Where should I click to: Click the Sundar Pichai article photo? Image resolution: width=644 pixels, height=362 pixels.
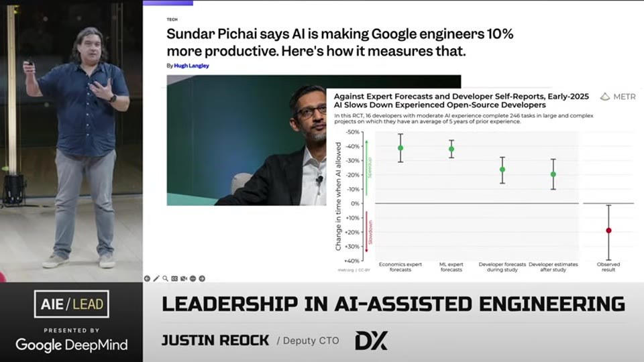pos(246,140)
